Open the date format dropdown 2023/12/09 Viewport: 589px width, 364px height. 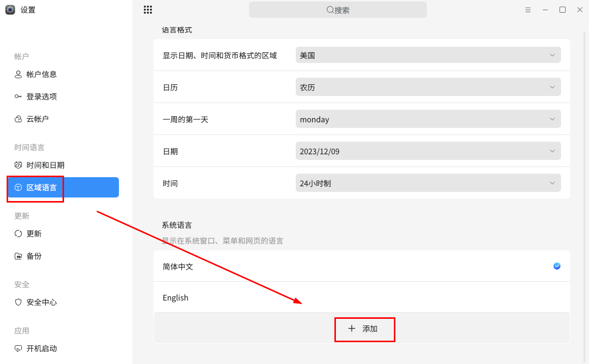coord(428,151)
